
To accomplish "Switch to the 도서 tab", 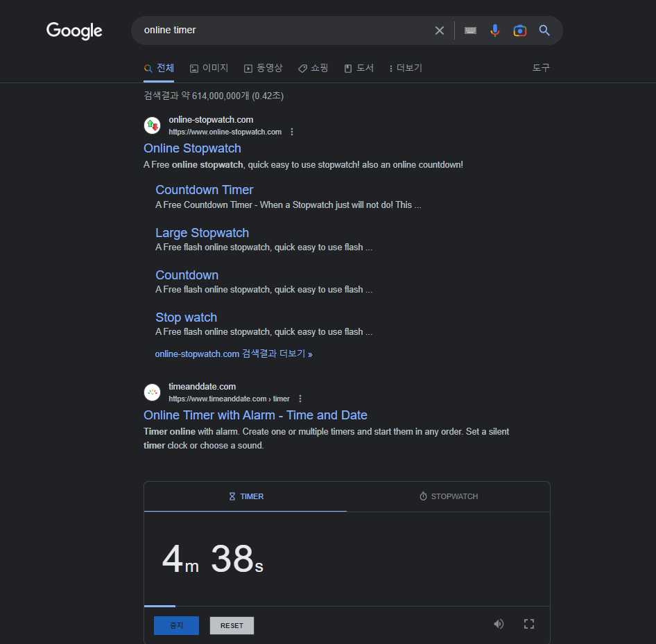I will pos(359,68).
